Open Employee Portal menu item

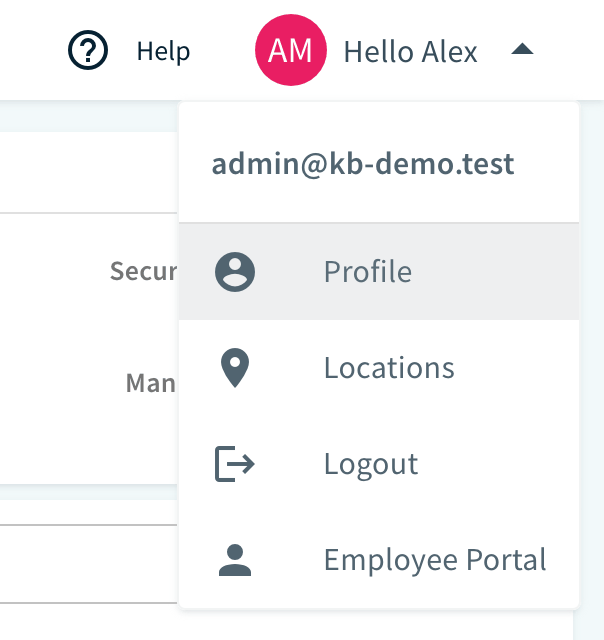coord(379,560)
